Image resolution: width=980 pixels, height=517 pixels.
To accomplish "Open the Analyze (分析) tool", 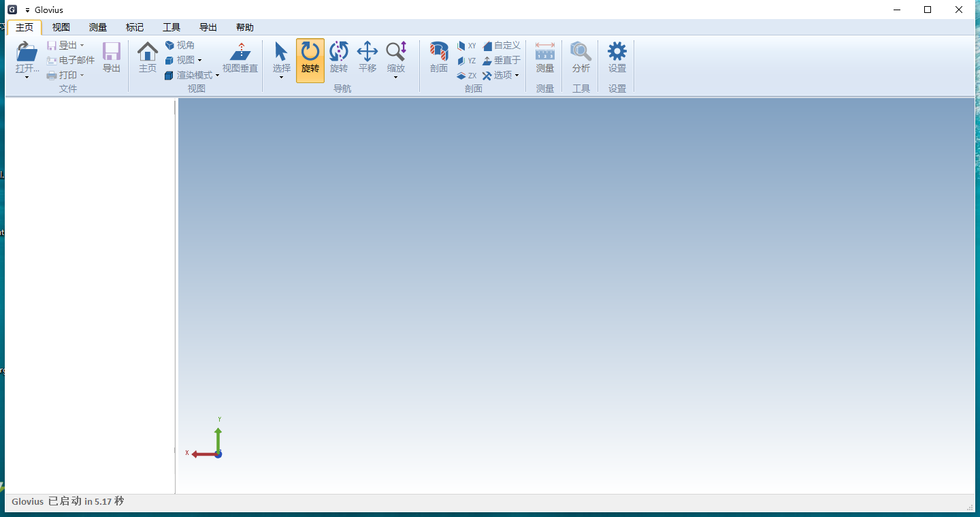I will pos(581,52).
